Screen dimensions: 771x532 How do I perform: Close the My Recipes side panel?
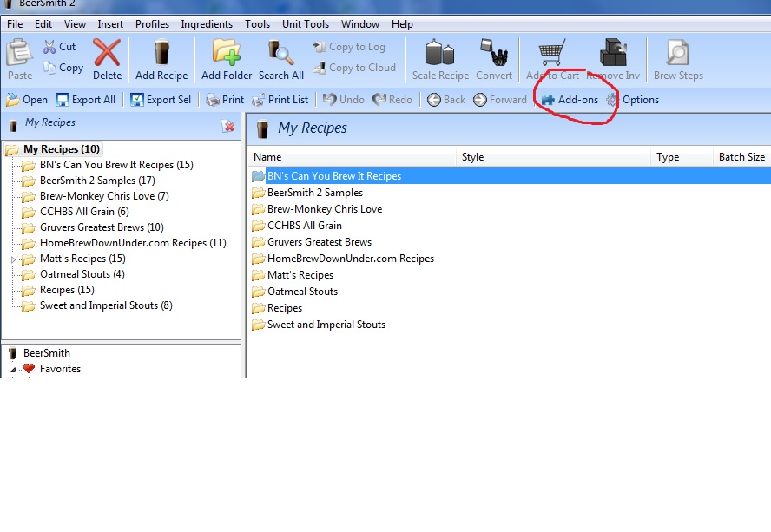coord(228,127)
